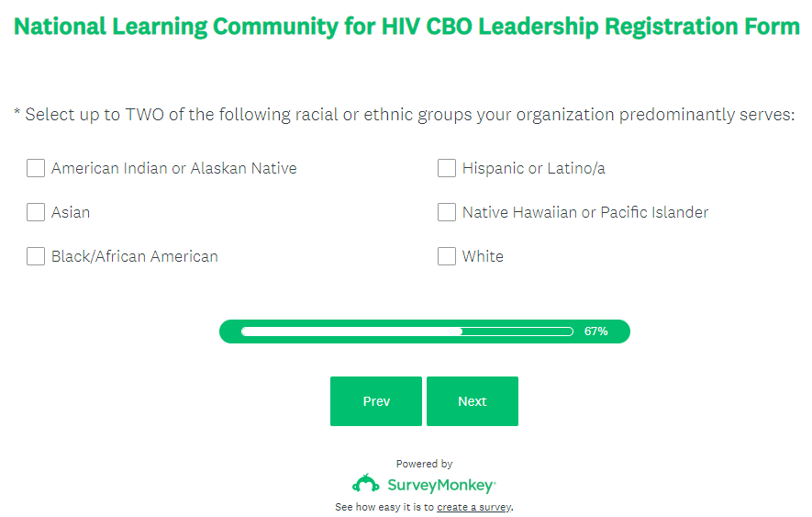The image size is (812, 517).
Task: Go back with the Prev button
Action: coord(376,401)
